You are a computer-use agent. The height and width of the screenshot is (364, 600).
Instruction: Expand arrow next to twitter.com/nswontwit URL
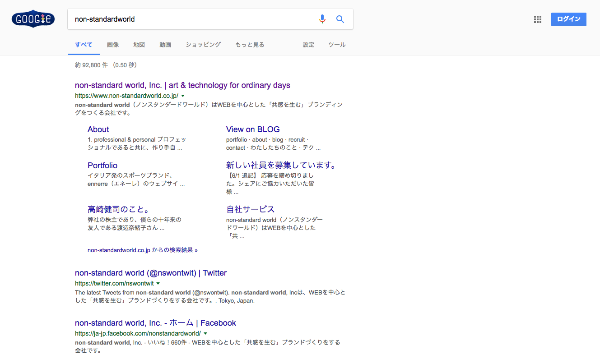(158, 284)
